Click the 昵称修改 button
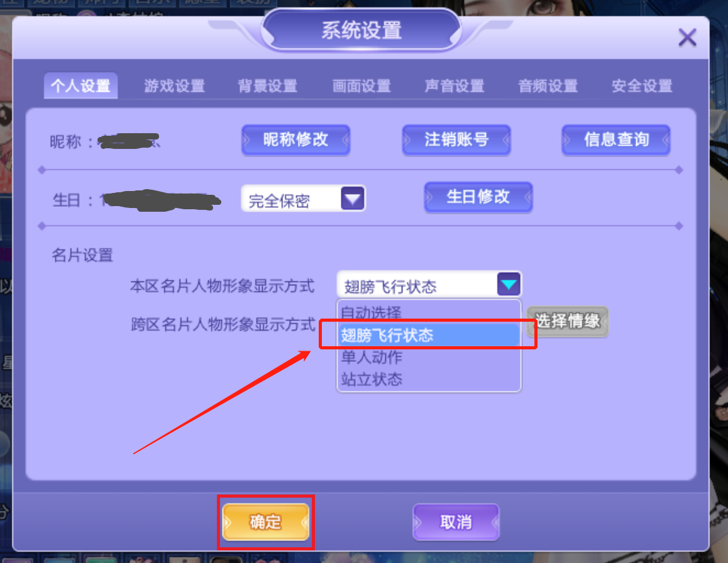 295,139
